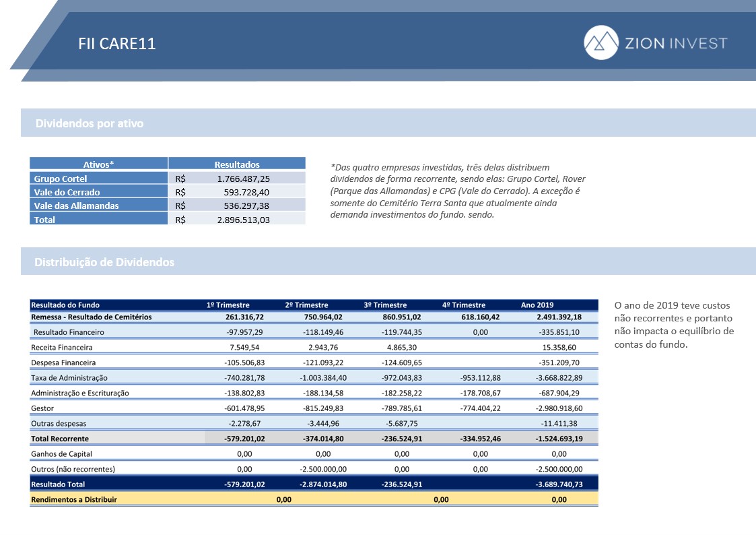Select the Grupo Cortel row label

(61, 179)
